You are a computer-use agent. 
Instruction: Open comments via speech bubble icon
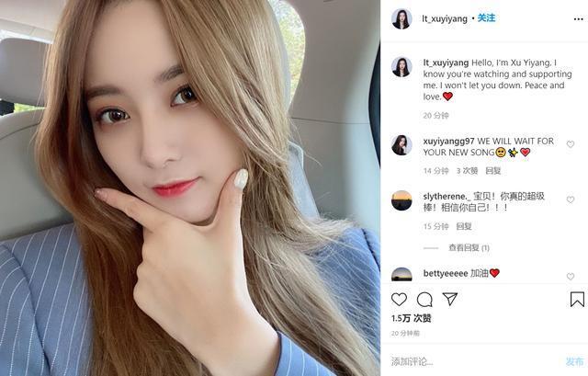click(424, 300)
